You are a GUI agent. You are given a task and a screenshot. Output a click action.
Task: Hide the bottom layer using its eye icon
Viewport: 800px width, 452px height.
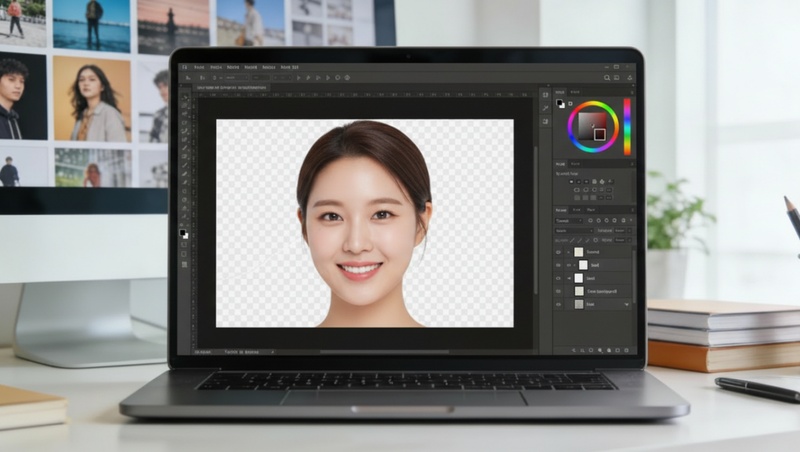pos(559,304)
